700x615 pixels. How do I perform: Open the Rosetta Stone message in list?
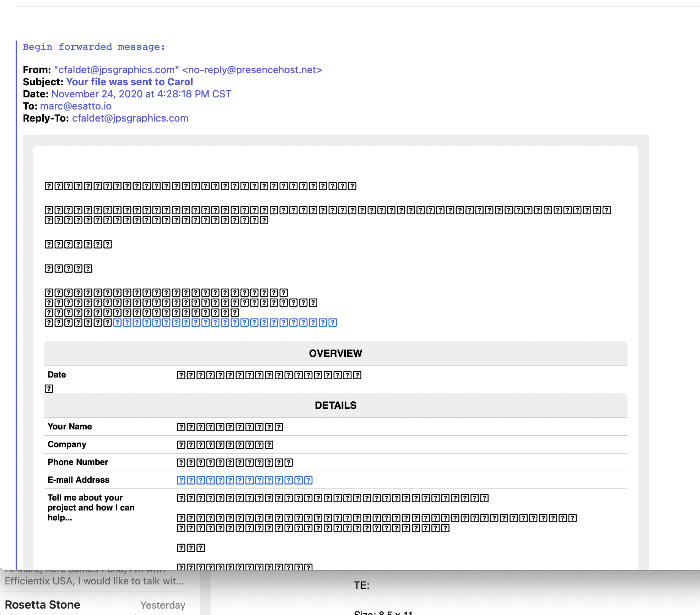(43, 605)
